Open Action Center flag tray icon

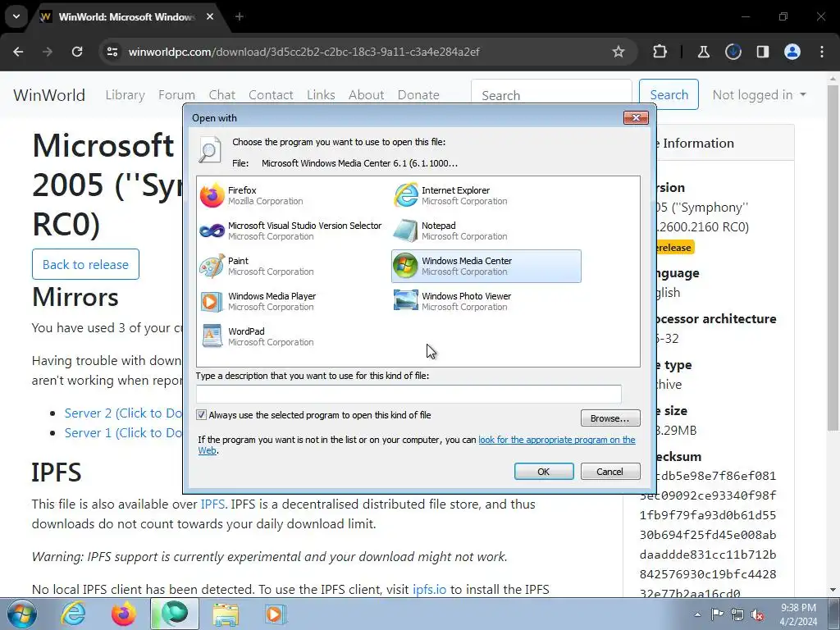[x=717, y=614]
